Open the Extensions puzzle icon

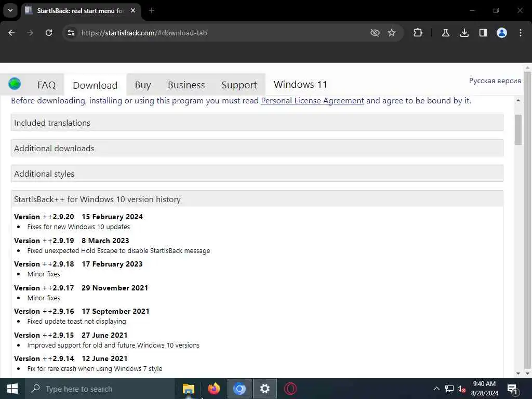pos(418,33)
